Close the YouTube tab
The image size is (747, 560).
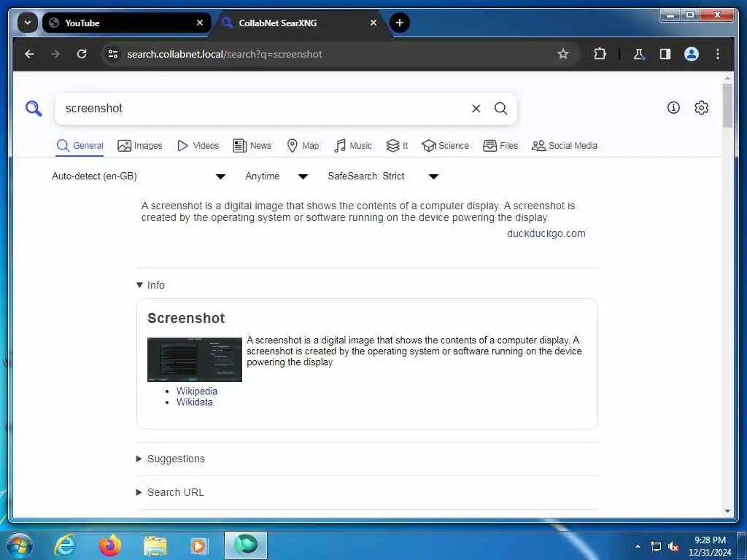pyautogui.click(x=200, y=23)
